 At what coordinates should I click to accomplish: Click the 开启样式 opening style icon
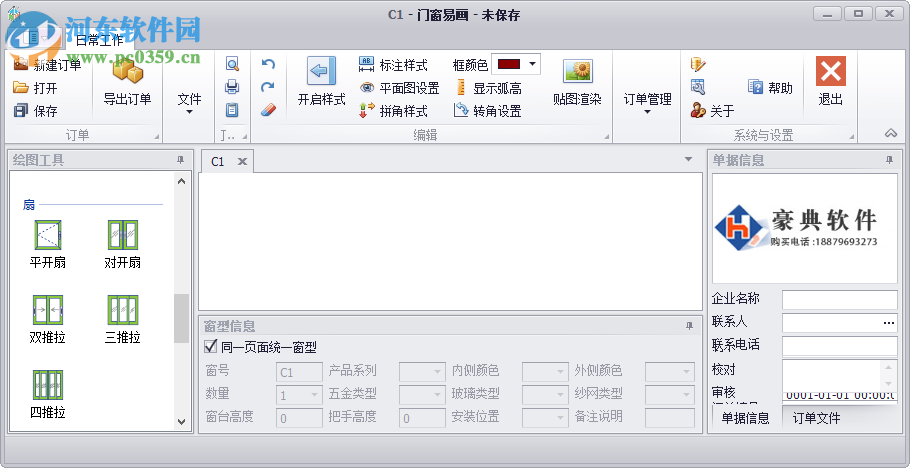pyautogui.click(x=322, y=71)
